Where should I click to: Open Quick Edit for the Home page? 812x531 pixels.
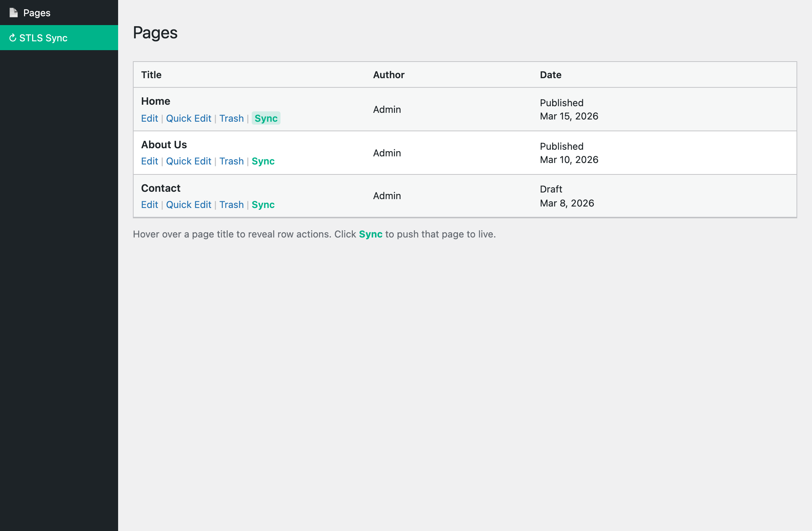coord(189,118)
